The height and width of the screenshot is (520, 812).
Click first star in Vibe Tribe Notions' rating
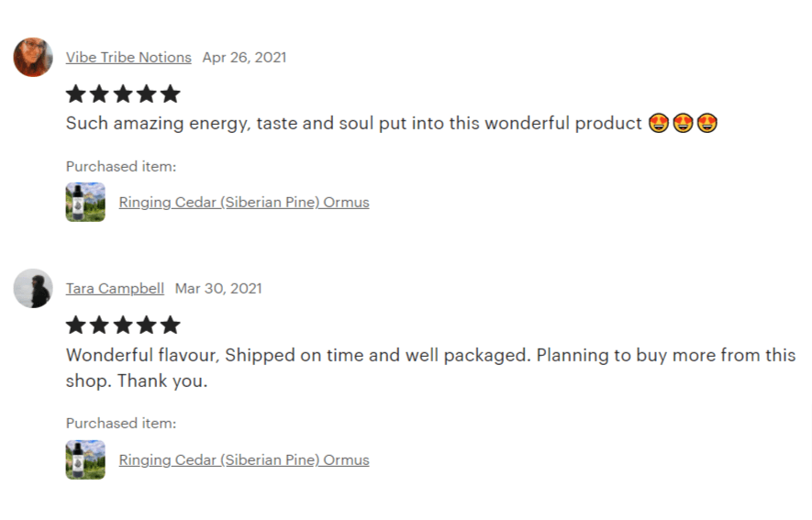pyautogui.click(x=76, y=94)
